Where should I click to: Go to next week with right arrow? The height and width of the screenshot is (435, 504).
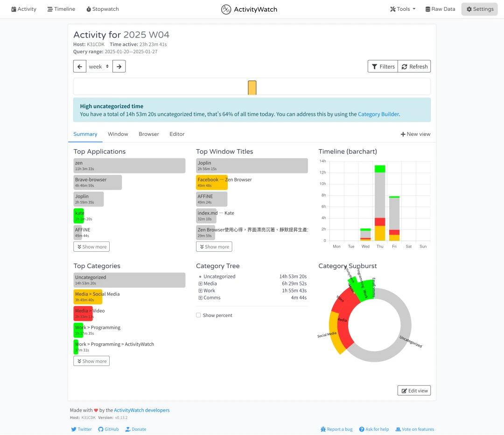click(119, 67)
